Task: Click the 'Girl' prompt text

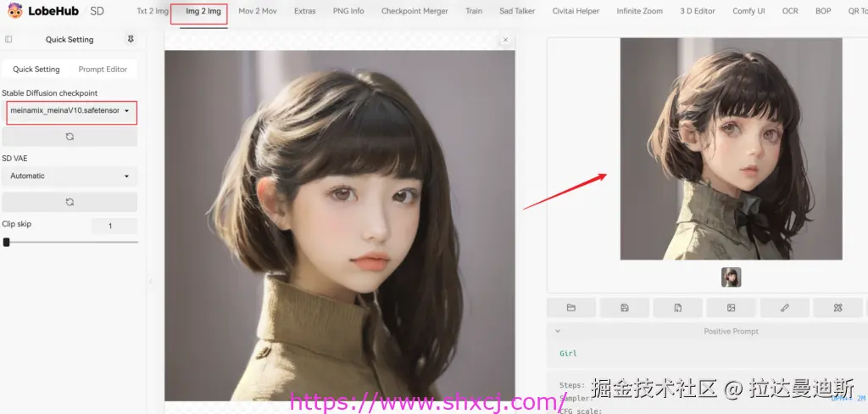Action: pyautogui.click(x=568, y=353)
